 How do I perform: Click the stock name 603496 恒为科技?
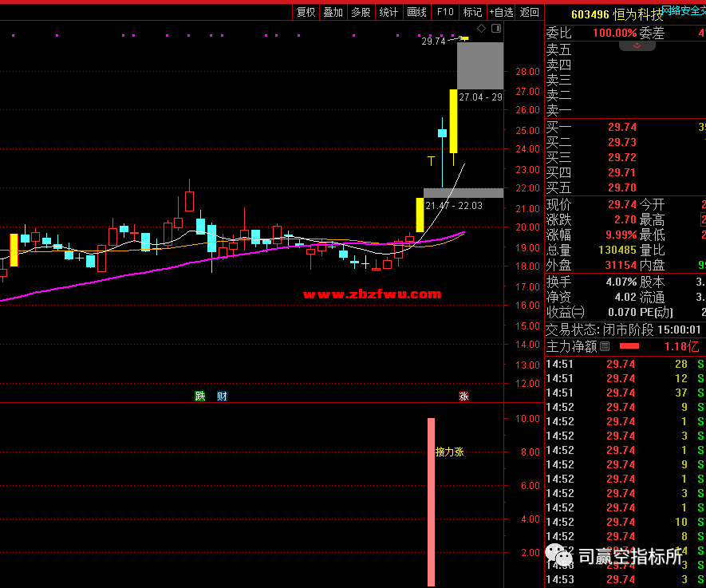[617, 14]
